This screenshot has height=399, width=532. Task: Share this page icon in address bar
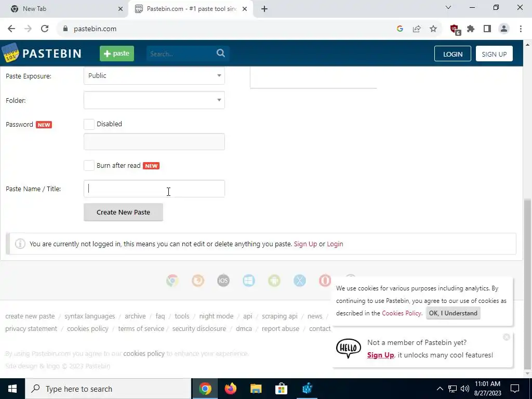[417, 29]
